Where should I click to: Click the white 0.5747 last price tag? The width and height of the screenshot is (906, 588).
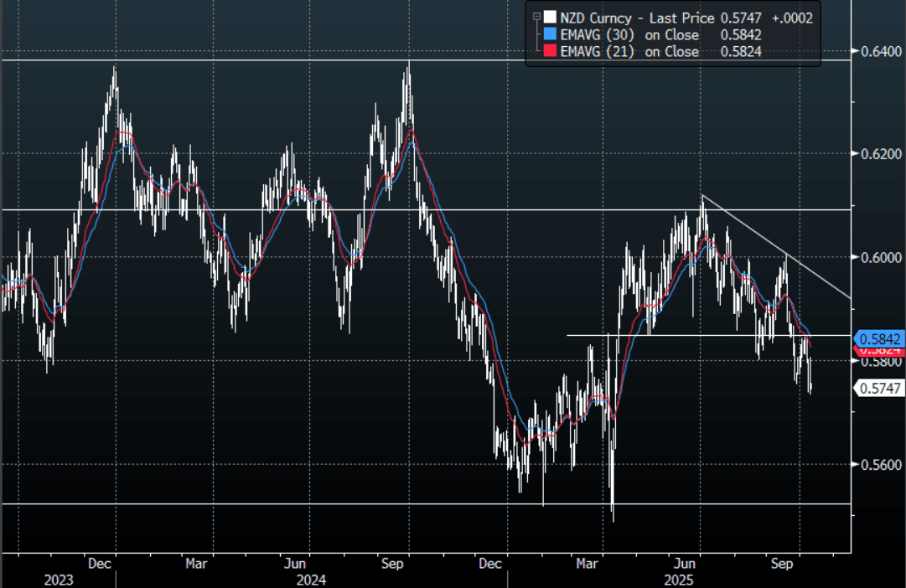876,388
